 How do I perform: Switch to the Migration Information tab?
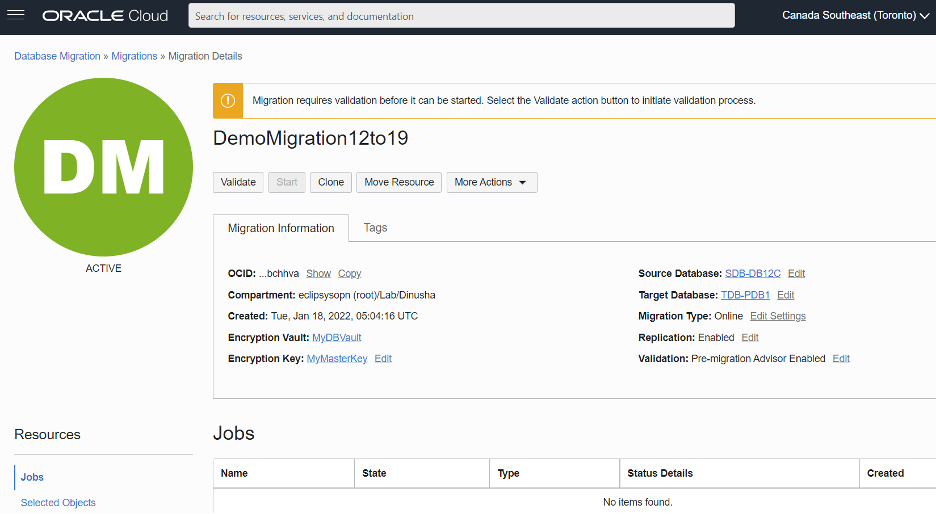click(281, 228)
